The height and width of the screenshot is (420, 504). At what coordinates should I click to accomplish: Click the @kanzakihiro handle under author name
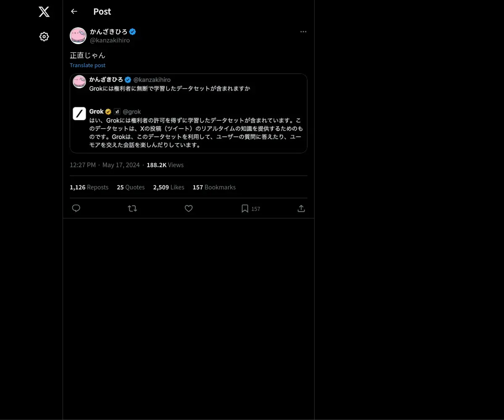(x=110, y=40)
